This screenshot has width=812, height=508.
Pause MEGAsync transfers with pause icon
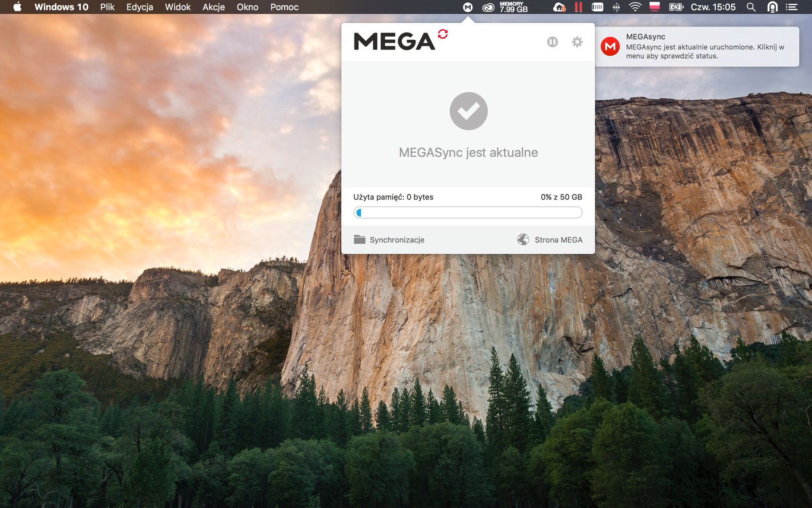[x=552, y=42]
